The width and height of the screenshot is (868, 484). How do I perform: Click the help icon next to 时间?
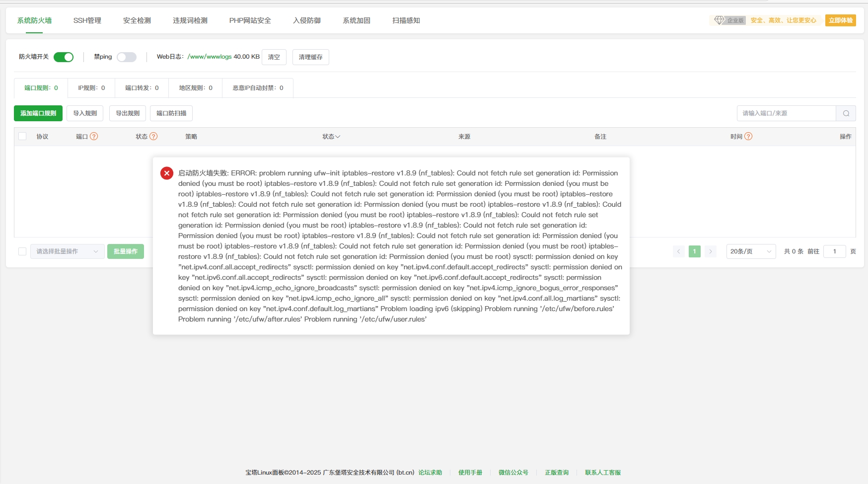[x=748, y=136]
